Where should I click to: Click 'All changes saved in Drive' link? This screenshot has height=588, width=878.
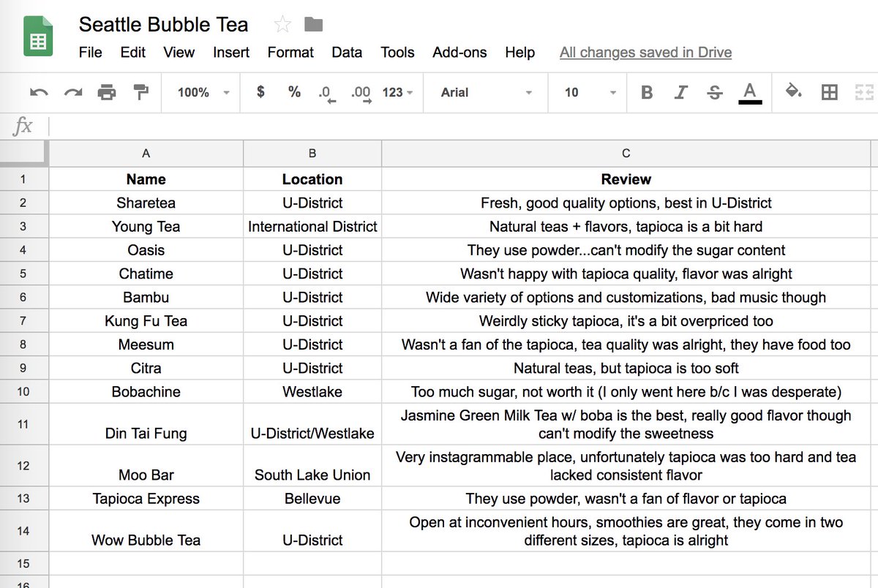coord(645,53)
